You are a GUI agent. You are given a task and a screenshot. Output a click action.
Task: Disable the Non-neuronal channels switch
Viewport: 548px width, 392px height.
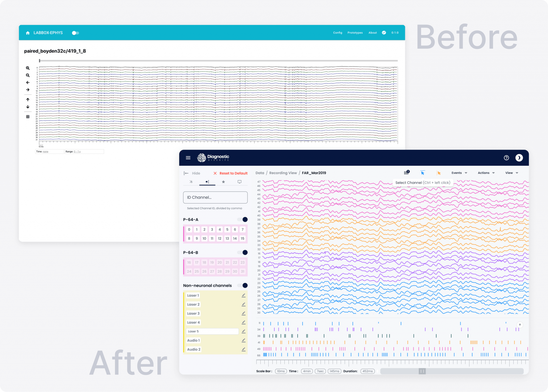click(x=243, y=286)
